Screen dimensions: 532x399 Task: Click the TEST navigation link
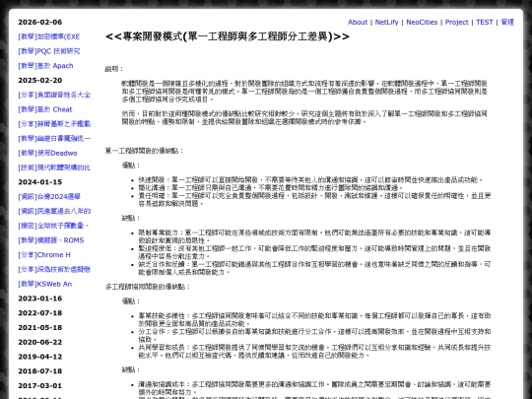click(x=484, y=22)
